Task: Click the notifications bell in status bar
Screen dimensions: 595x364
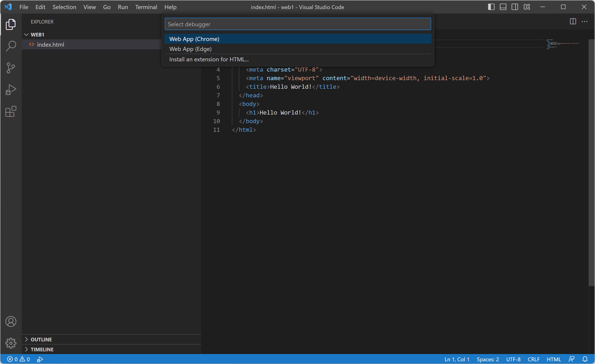Action: point(585,359)
